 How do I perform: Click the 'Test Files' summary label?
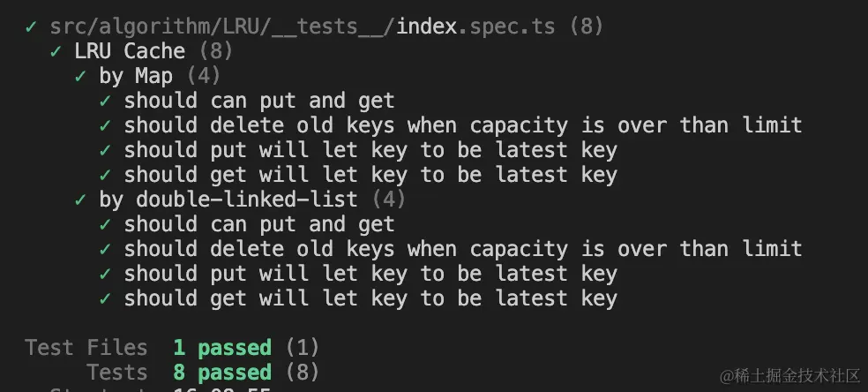[x=86, y=348]
